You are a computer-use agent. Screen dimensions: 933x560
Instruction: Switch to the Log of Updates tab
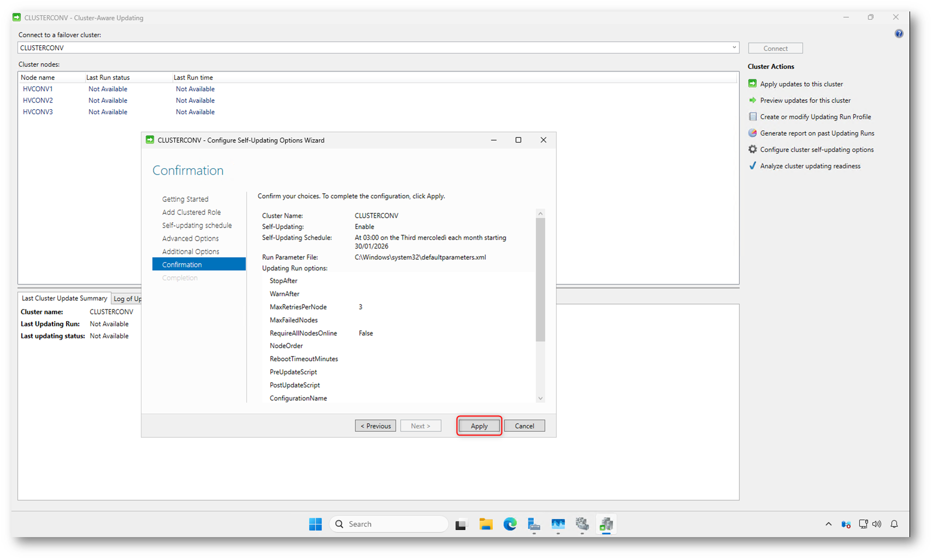[127, 299]
